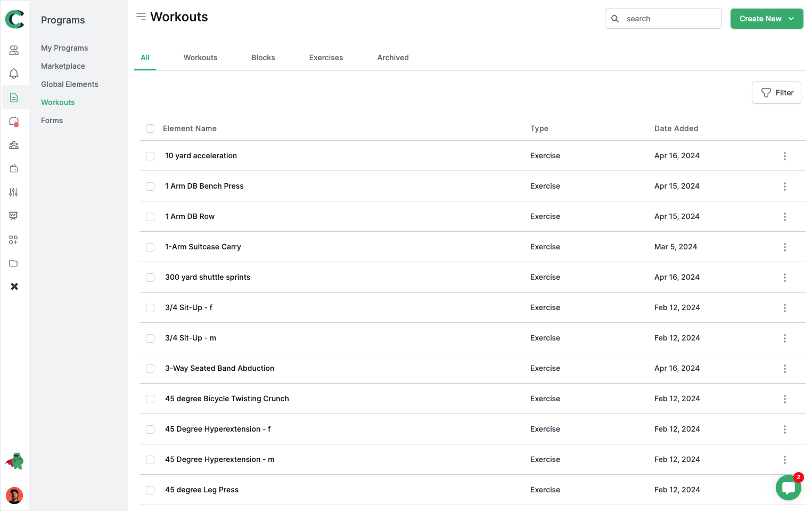Select the programs document icon in sidebar
The width and height of the screenshot is (812, 511).
(x=14, y=98)
